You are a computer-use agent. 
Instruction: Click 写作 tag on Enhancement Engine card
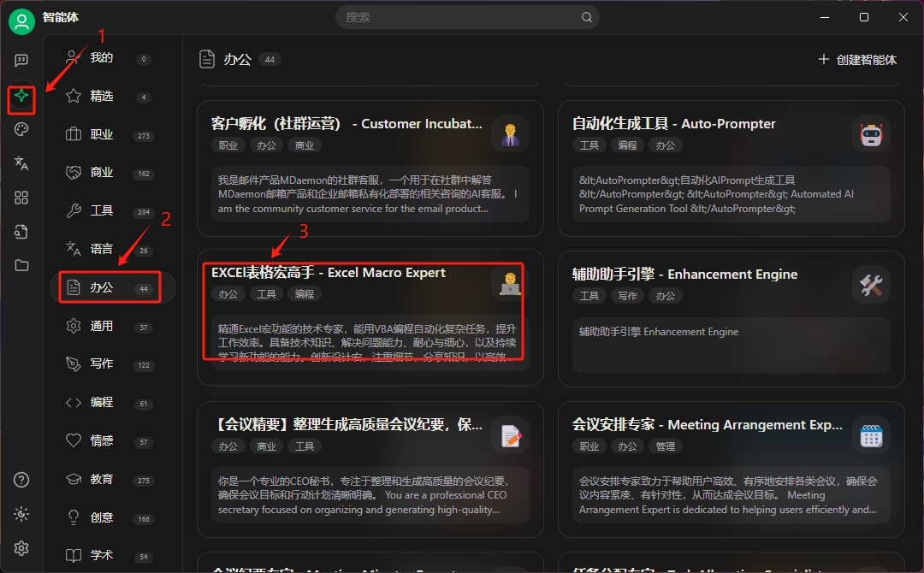(627, 296)
